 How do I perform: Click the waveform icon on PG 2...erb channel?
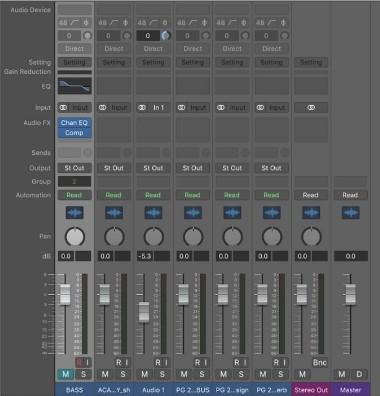(x=272, y=213)
